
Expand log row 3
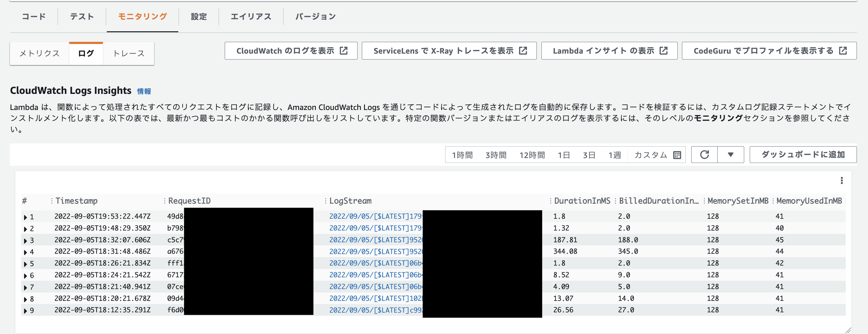click(25, 240)
